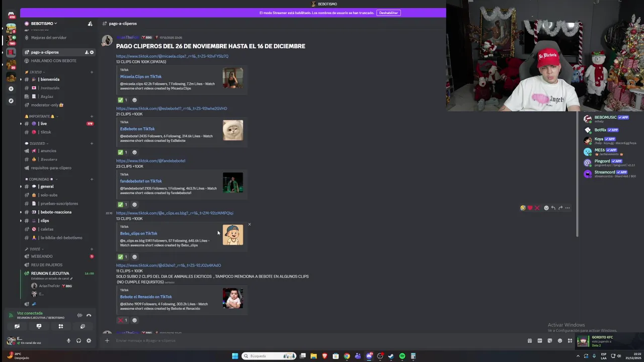Click Deshabilitar streamer mode button

pyautogui.click(x=388, y=13)
